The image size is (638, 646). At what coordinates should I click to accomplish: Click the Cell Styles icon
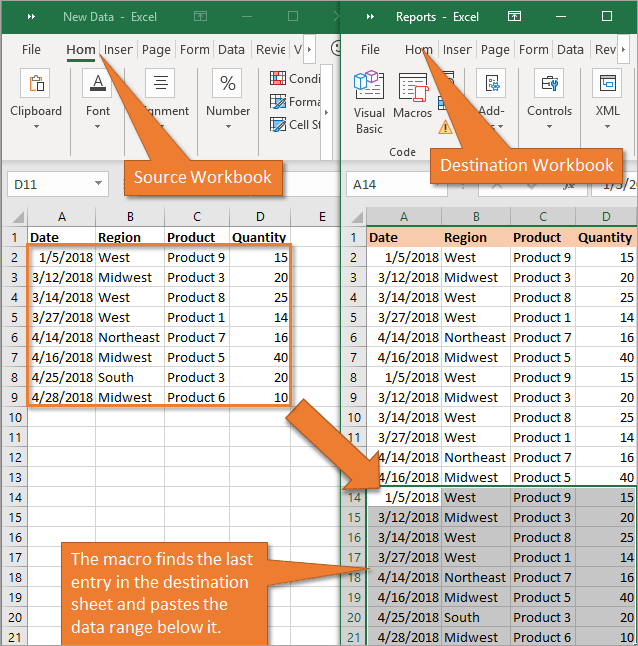(x=278, y=125)
